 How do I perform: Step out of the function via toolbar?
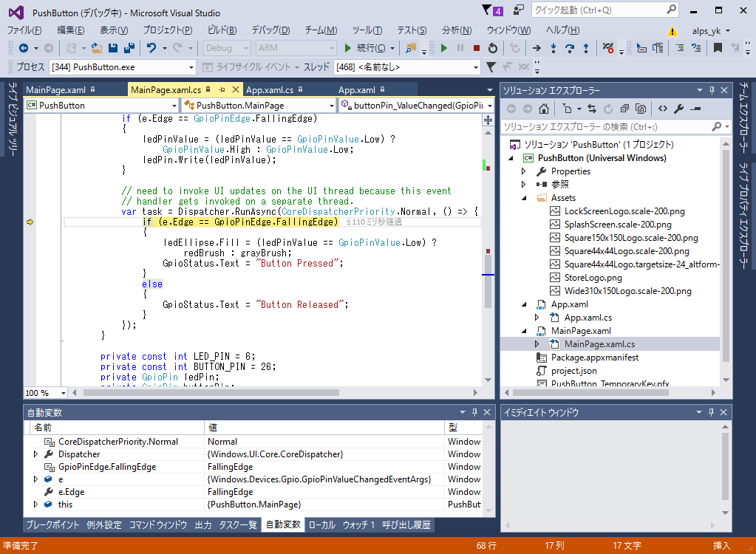click(586, 48)
